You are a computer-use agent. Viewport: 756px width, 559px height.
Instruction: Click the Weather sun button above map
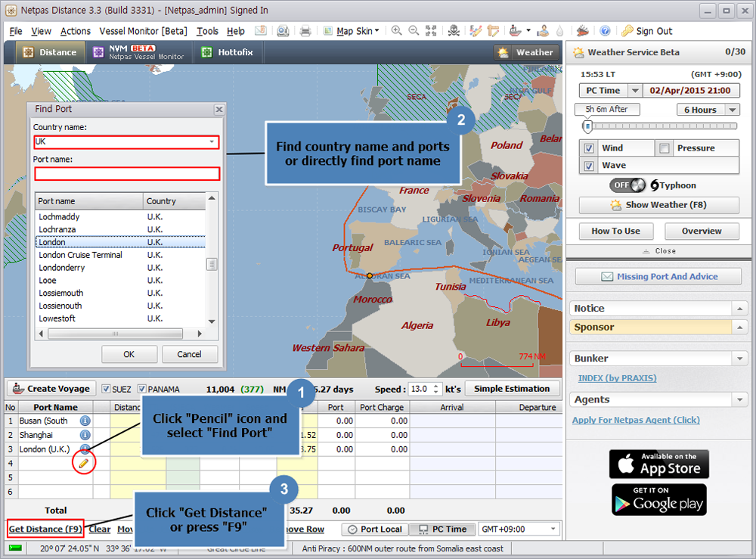[526, 52]
